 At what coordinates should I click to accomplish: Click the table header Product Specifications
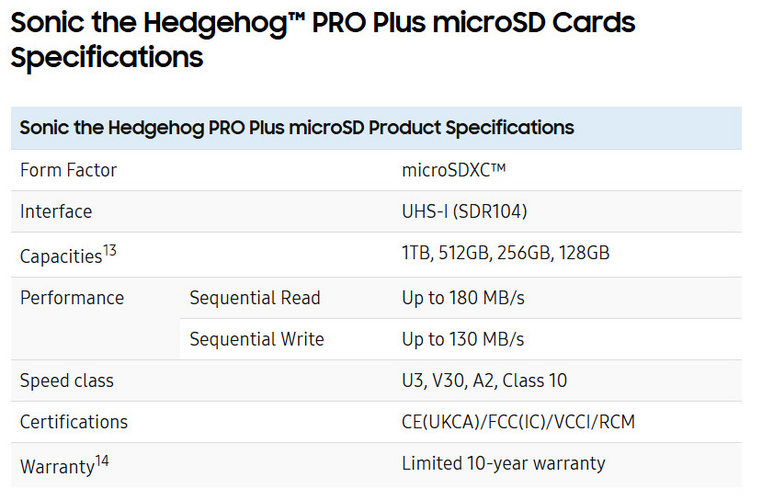click(x=297, y=128)
